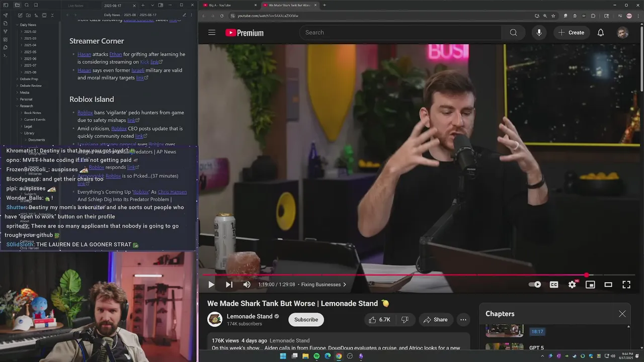This screenshot has height=362, width=644.
Task: Open the browser extensions puzzle icon
Action: pos(593,16)
